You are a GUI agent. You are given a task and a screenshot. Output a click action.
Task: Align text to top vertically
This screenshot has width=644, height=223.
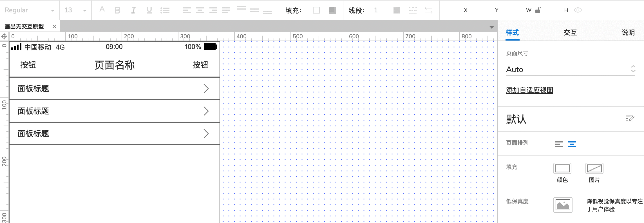tap(241, 8)
